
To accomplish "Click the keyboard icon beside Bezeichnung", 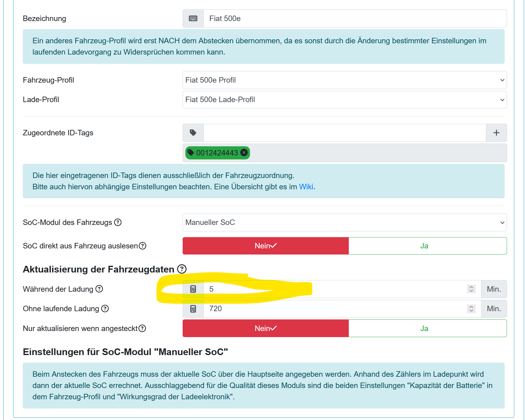I will click(193, 19).
